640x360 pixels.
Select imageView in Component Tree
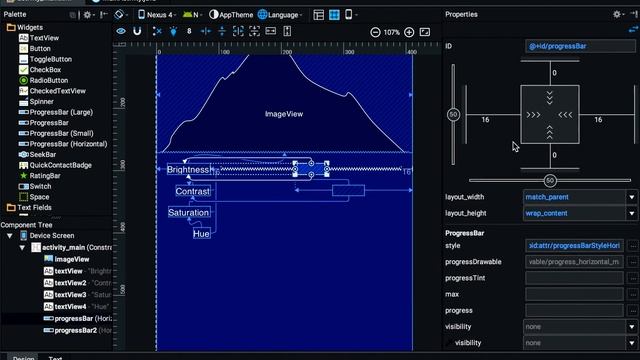click(67, 259)
